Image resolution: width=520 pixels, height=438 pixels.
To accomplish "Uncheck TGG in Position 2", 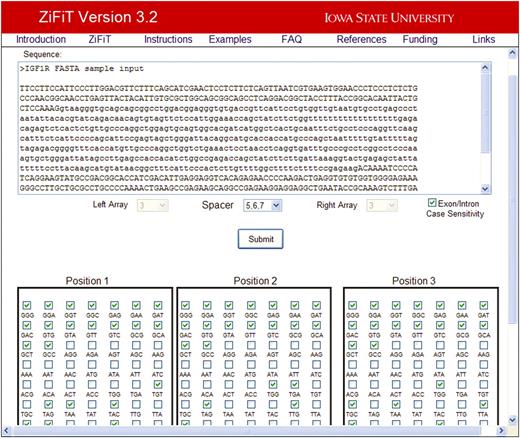I will [273, 384].
